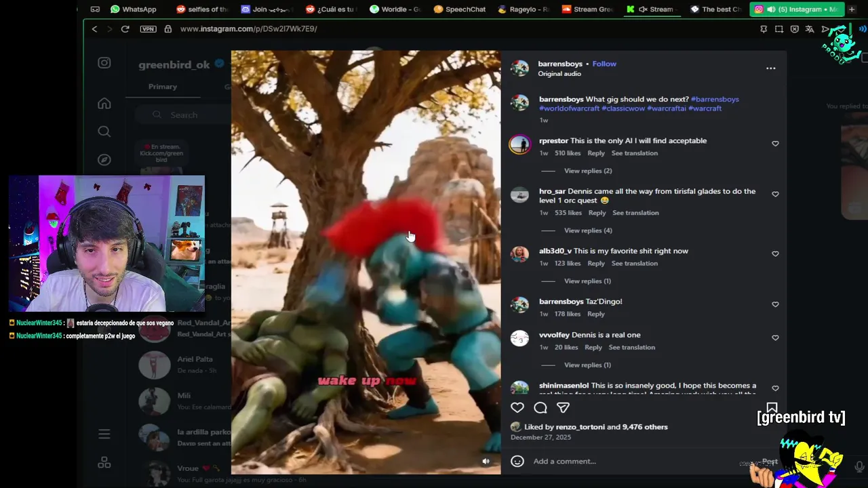
Task: Switch to The best Ch browser tab
Action: point(716,9)
